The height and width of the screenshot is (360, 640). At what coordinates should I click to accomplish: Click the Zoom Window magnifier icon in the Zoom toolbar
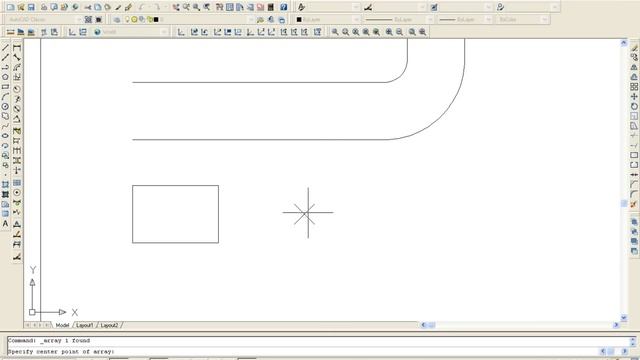335,32
